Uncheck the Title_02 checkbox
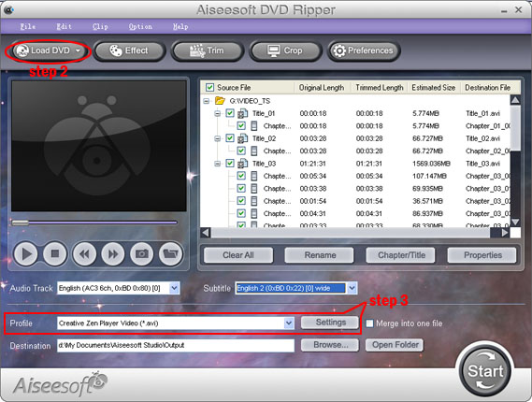Image resolution: width=532 pixels, height=402 pixels. (x=230, y=138)
